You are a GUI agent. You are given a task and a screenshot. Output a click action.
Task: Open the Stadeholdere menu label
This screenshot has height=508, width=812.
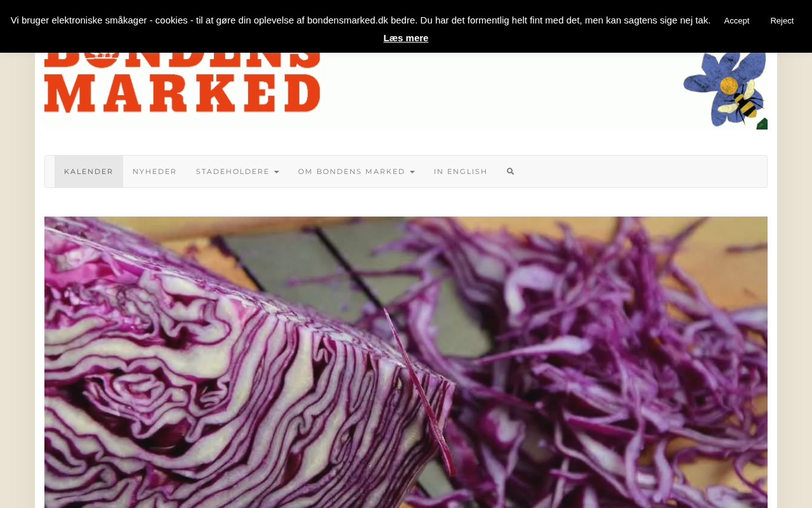[x=232, y=171]
